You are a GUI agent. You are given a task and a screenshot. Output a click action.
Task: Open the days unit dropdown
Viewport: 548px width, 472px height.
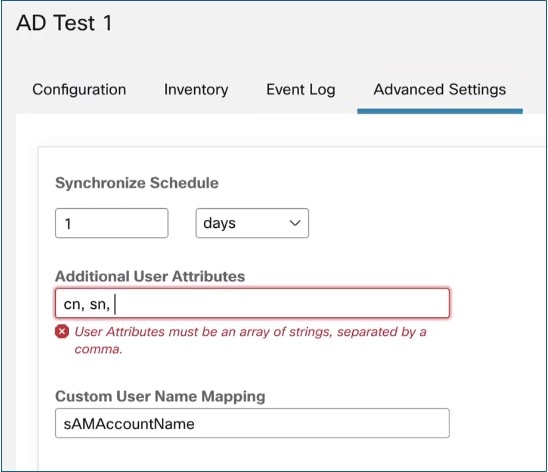[252, 223]
